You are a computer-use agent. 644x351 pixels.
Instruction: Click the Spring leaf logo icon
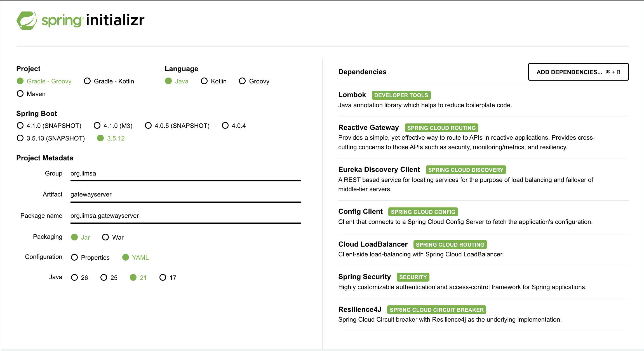click(x=27, y=20)
